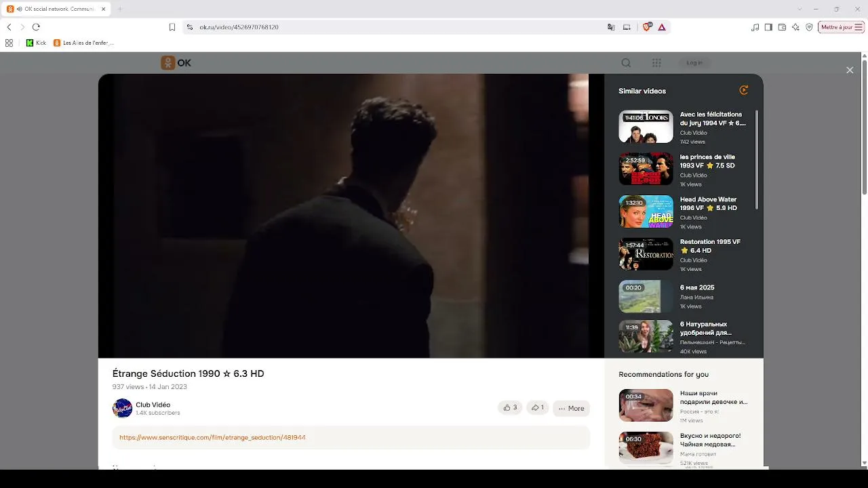Click the title 'les princes de ville 1993 VF'
The image size is (868, 488).
pyautogui.click(x=707, y=161)
